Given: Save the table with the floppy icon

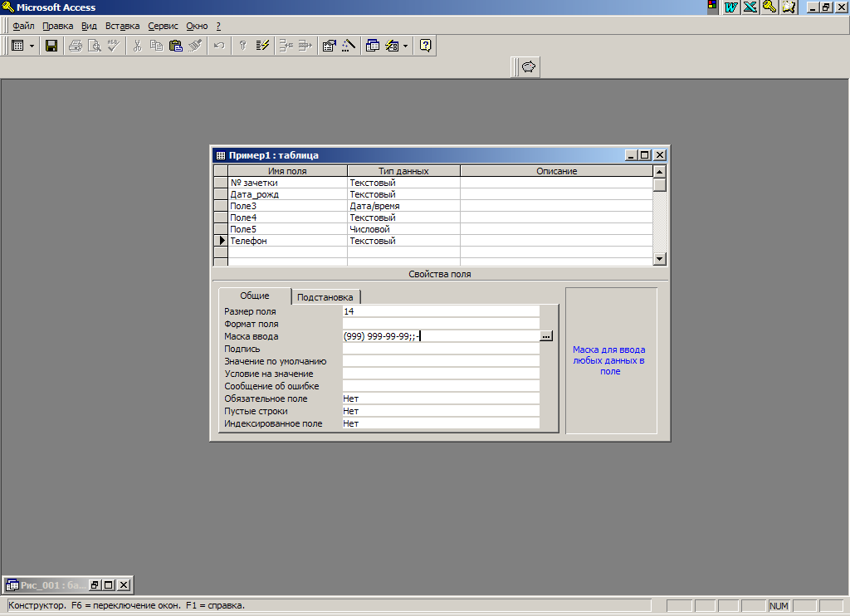Looking at the screenshot, I should (51, 46).
